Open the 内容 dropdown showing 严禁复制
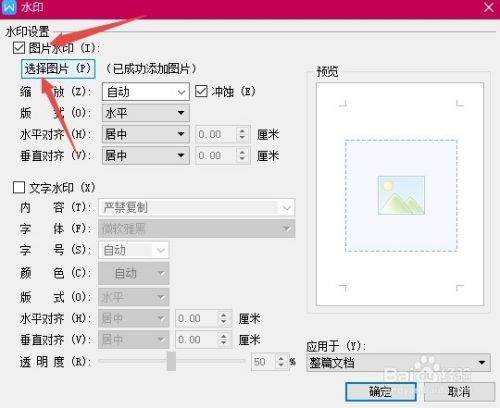Viewport: 500px width, 408px height. pos(197,208)
